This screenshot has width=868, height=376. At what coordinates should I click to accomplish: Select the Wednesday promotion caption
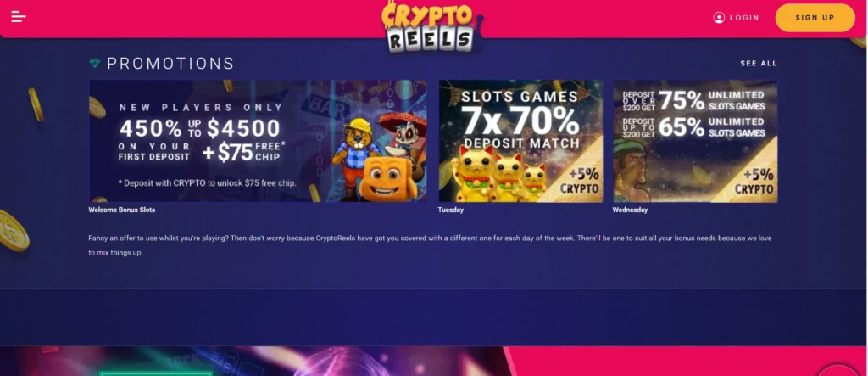(x=630, y=210)
